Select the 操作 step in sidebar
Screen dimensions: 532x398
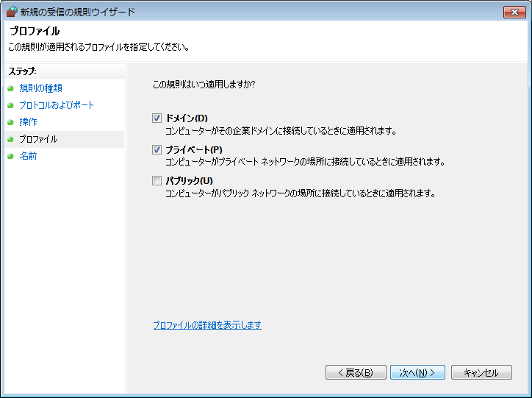(x=28, y=122)
